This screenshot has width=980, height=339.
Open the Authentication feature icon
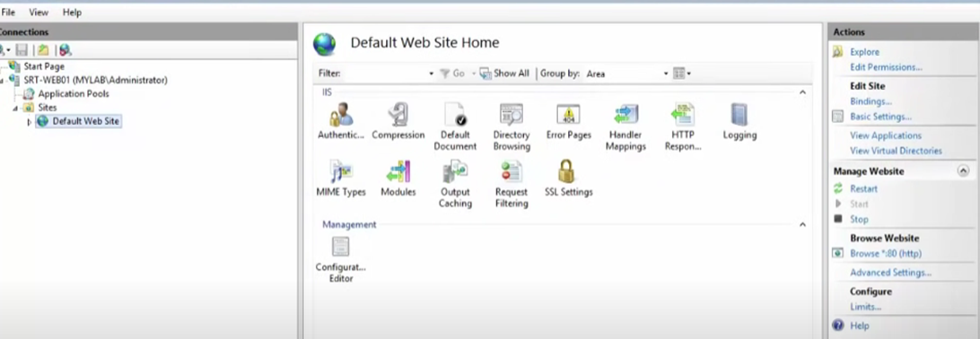341,115
